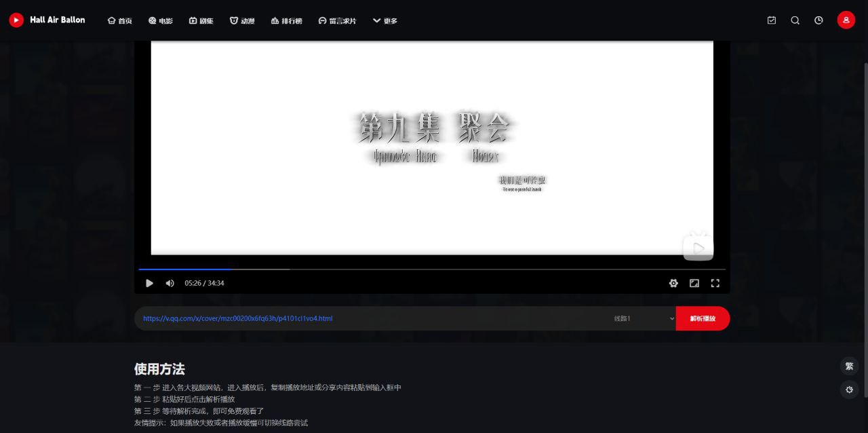The image size is (868, 433).
Task: Click the 使用方法 heading
Action: pos(159,369)
